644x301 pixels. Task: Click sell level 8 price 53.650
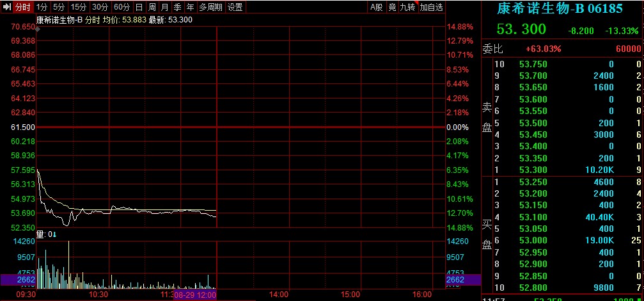click(x=533, y=87)
